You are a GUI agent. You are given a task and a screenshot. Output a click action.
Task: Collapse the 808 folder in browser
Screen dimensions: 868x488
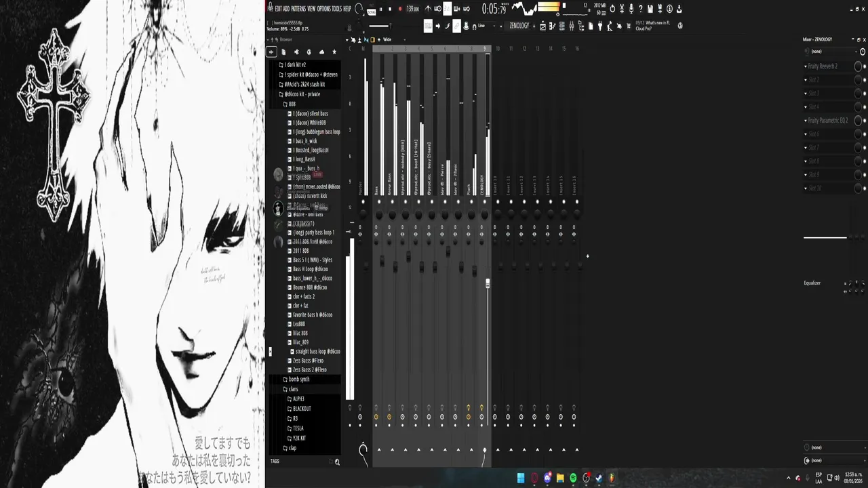(290, 104)
